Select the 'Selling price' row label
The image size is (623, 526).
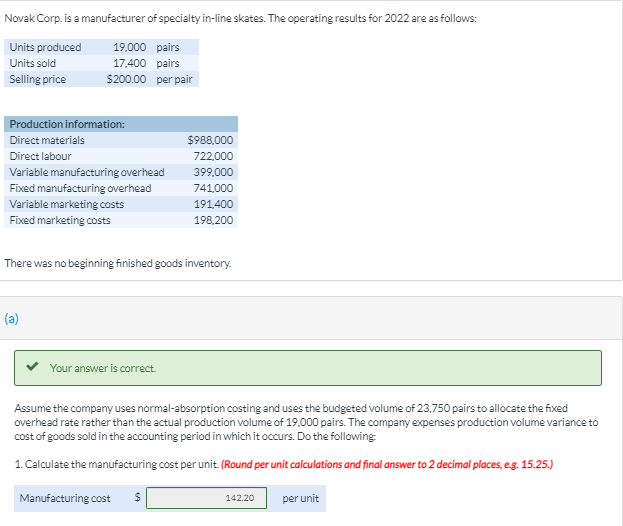pos(38,79)
